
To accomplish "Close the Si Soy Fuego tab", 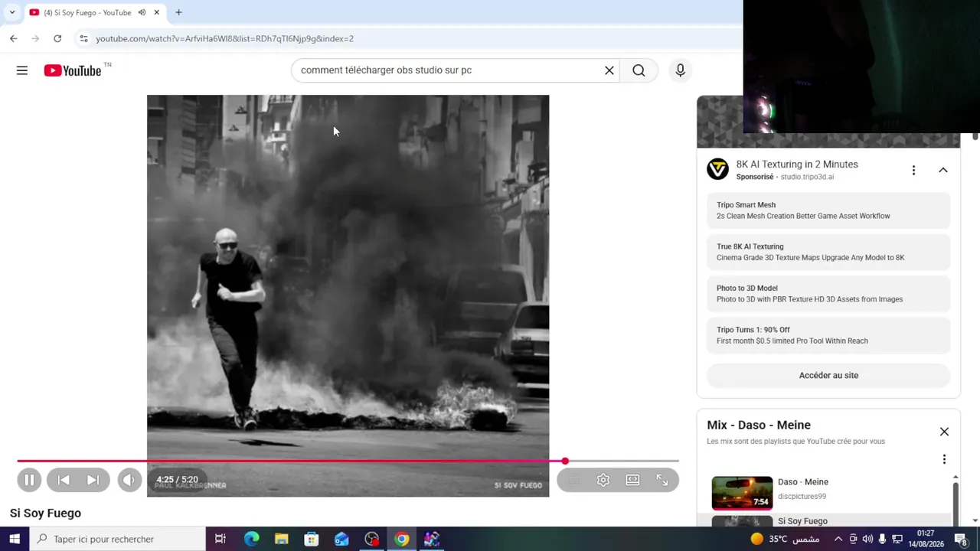I will coord(156,12).
